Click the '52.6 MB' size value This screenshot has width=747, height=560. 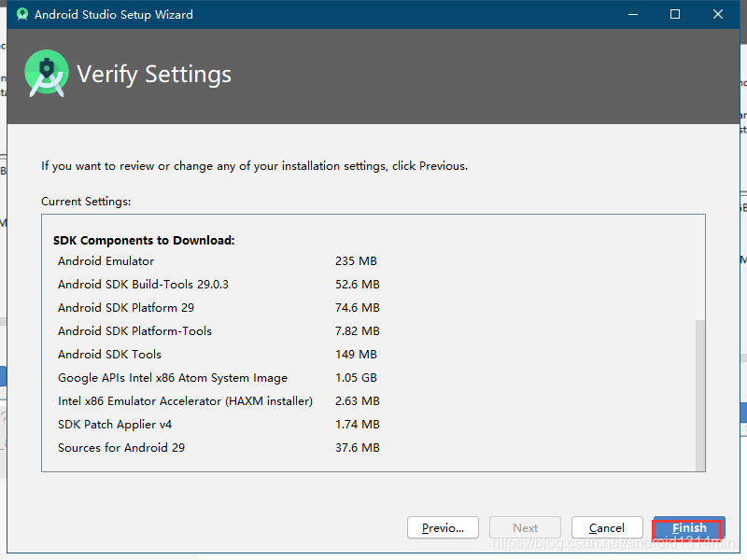point(358,285)
